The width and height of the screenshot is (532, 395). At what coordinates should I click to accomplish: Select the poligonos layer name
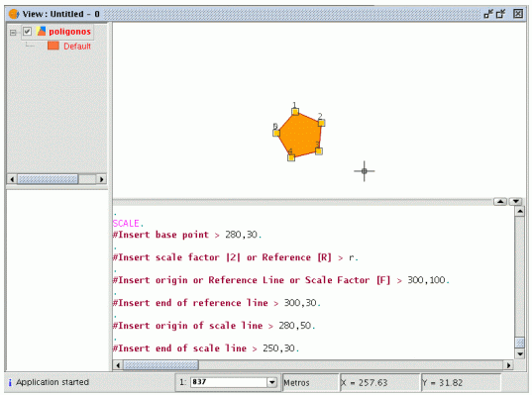[69, 32]
